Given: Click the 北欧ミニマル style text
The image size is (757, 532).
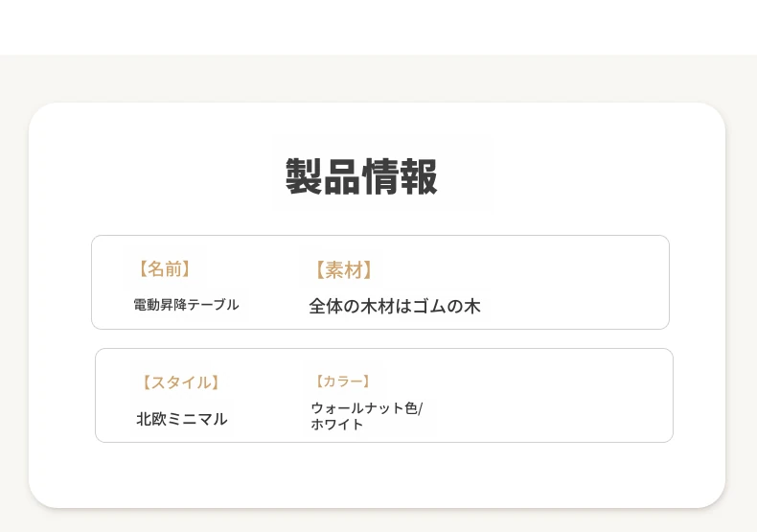Looking at the screenshot, I should [181, 419].
